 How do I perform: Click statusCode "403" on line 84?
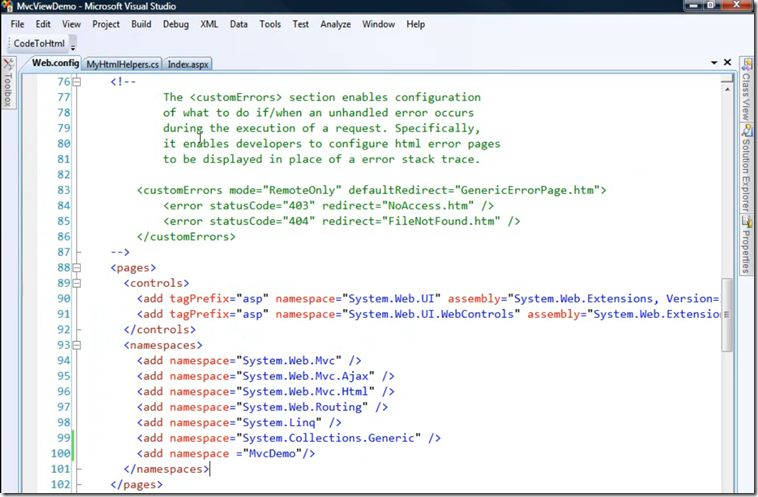coord(299,205)
